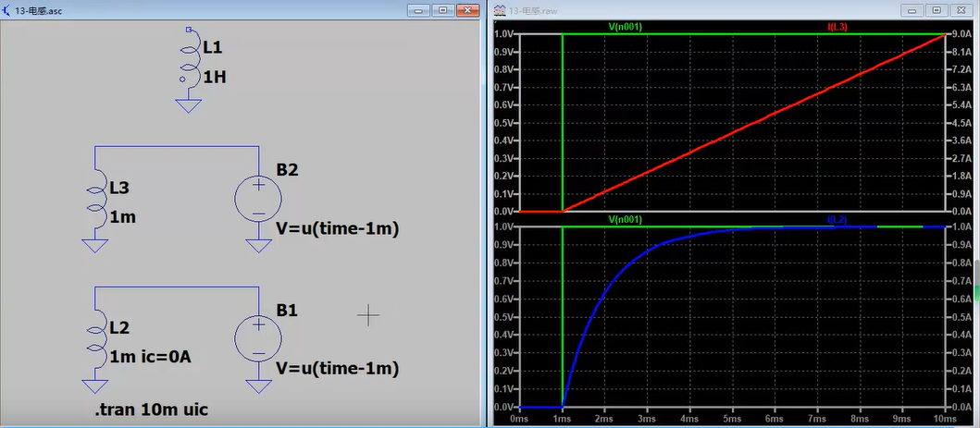The image size is (980, 428).
Task: Click the I(L2) blue trace label
Action: [x=837, y=220]
